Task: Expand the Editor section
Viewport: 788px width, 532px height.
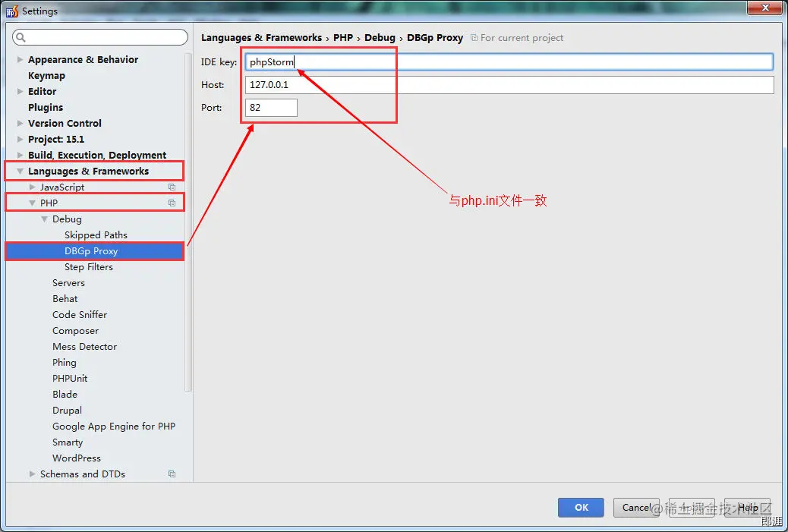Action: (20, 91)
